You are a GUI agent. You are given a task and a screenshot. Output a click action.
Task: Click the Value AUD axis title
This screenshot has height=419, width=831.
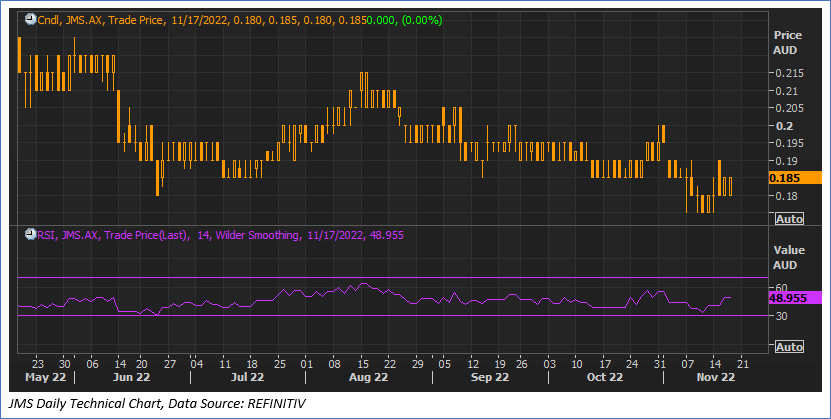pyautogui.click(x=789, y=257)
